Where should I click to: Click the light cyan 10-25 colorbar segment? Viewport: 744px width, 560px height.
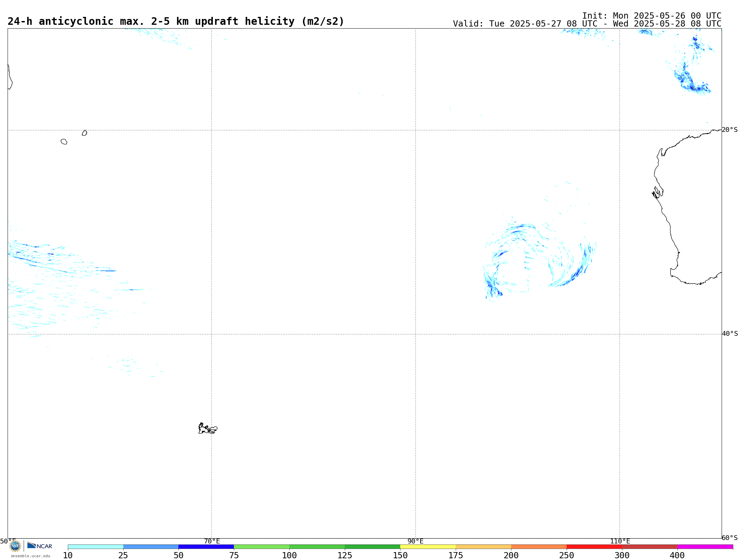click(x=95, y=547)
